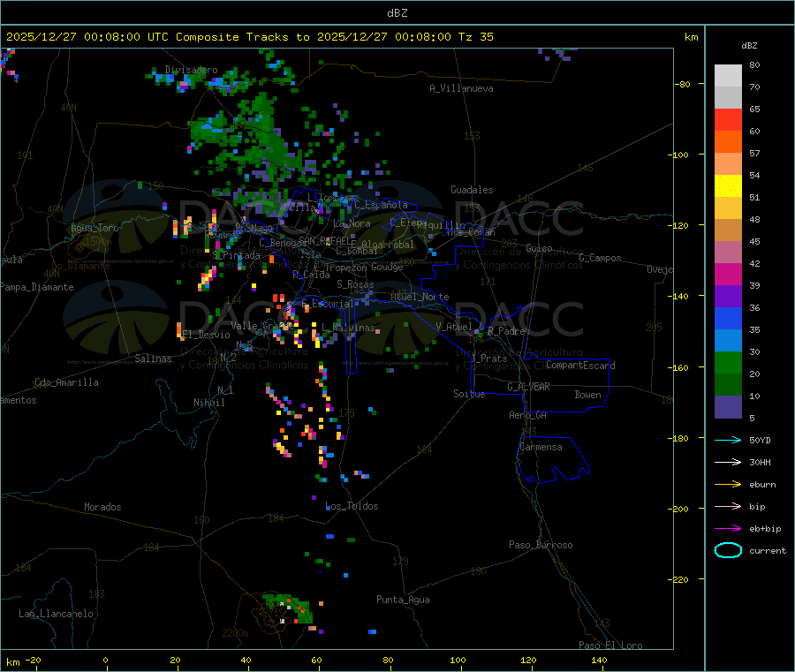Screen dimensions: 795x672
Task: Click the 'Lag.Llancanelo' location label
Action: (x=57, y=614)
